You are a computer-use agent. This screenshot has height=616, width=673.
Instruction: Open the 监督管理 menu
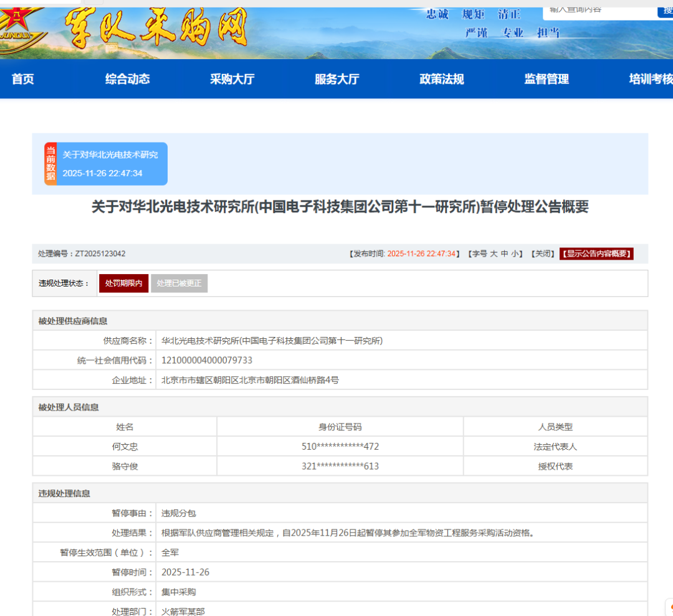[546, 79]
